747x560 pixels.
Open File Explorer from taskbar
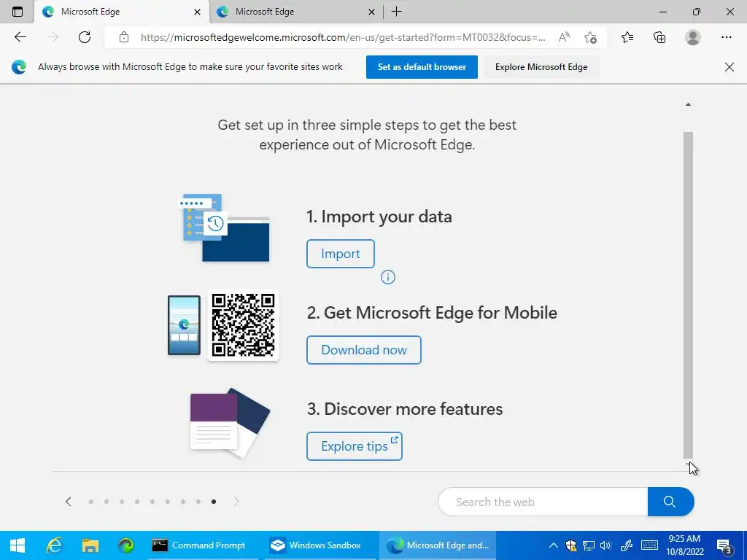90,545
